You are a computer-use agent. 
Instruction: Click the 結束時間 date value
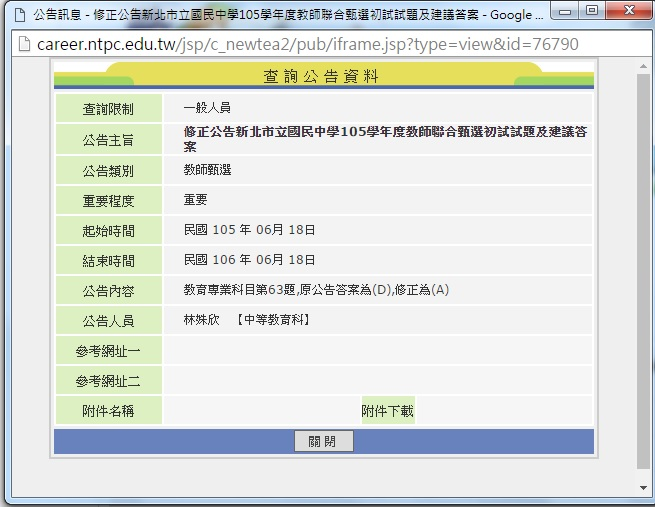250,260
